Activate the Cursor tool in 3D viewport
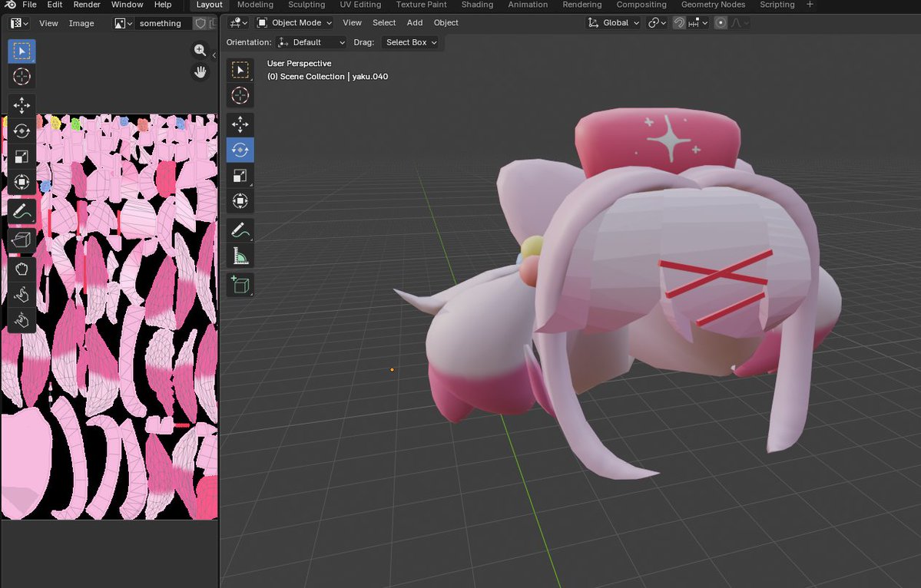 pos(240,96)
